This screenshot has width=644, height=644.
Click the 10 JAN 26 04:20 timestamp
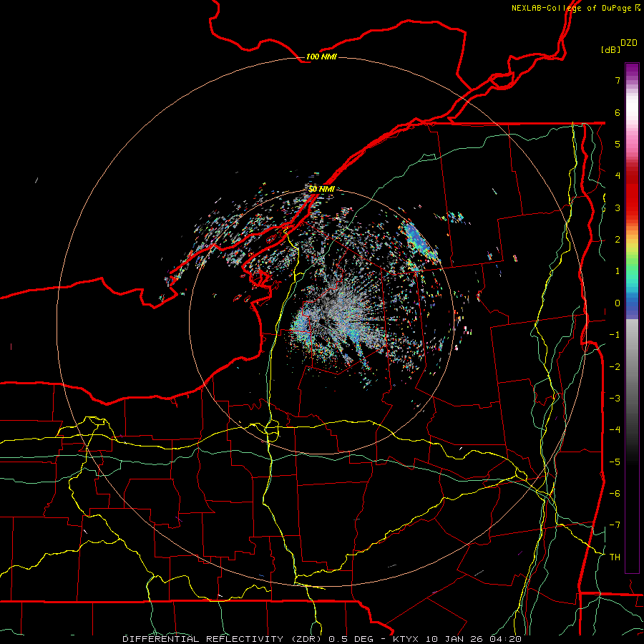(x=473, y=639)
